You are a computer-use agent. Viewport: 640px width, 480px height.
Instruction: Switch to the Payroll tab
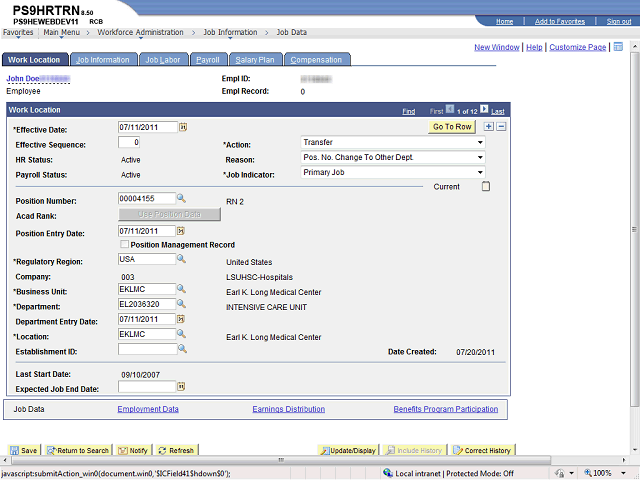tap(208, 60)
